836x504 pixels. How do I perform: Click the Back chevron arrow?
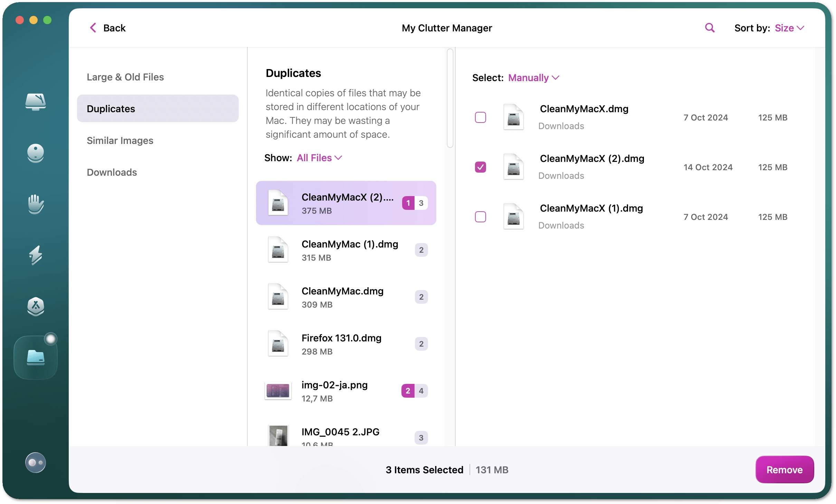pos(93,28)
